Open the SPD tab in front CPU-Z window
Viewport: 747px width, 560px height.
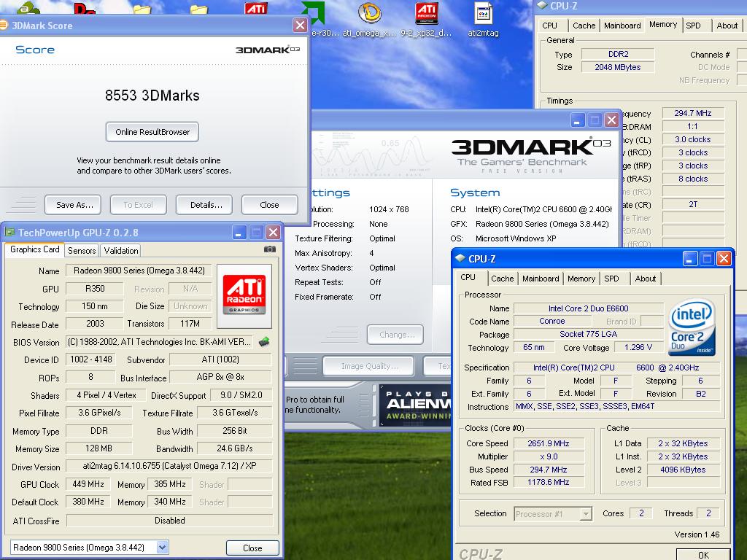tap(612, 279)
